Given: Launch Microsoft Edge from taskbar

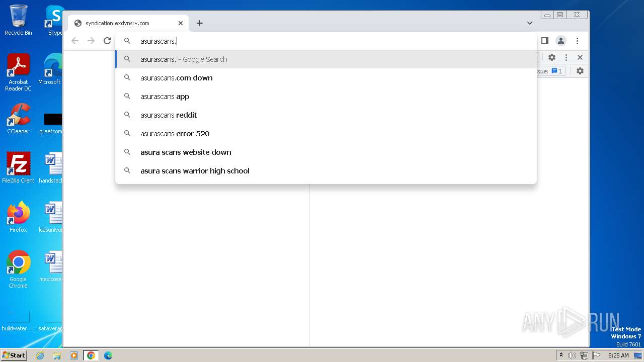Looking at the screenshot, I should pos(108,355).
